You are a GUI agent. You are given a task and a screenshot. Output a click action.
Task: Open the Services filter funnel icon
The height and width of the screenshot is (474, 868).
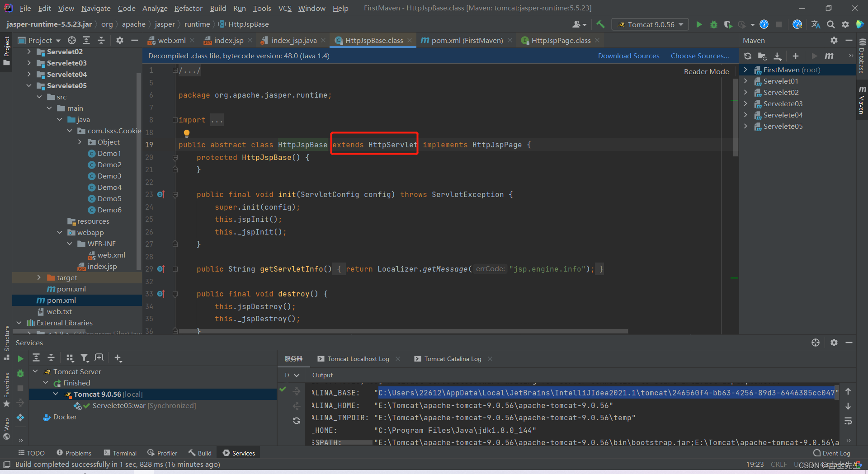tap(85, 358)
